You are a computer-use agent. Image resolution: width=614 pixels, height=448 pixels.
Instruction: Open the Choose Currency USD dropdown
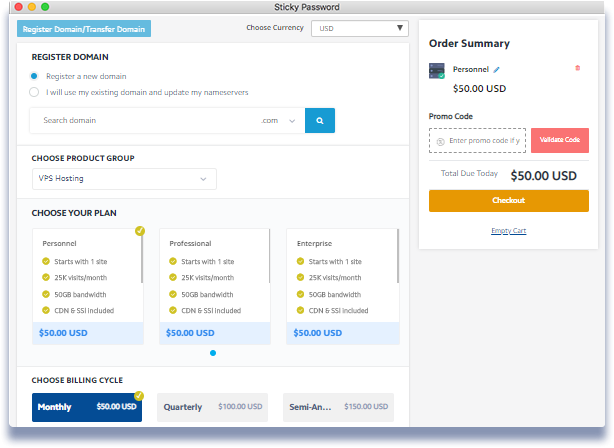359,29
